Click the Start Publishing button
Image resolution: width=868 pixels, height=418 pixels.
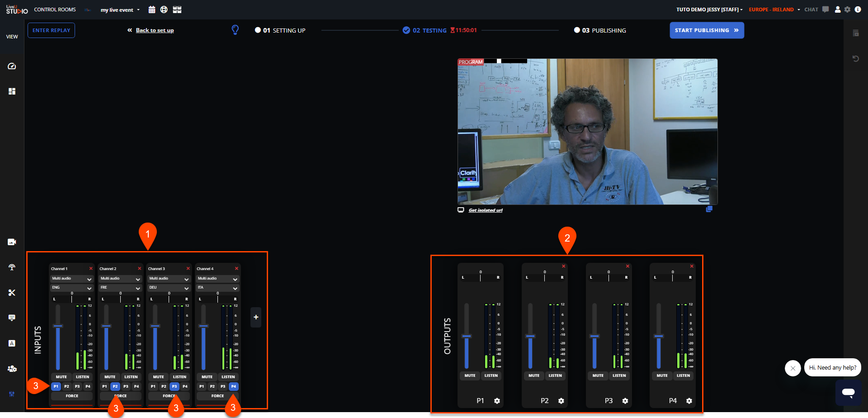pos(706,30)
